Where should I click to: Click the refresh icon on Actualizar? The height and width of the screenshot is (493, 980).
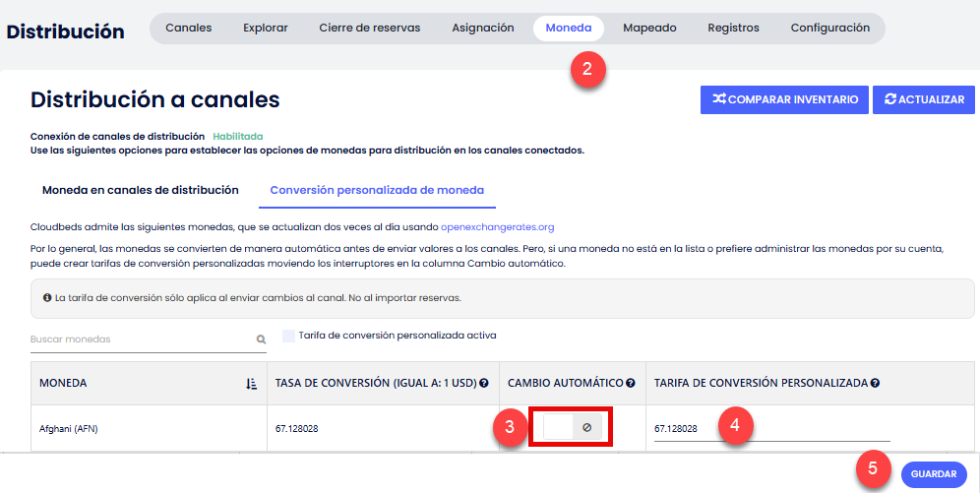click(x=890, y=98)
